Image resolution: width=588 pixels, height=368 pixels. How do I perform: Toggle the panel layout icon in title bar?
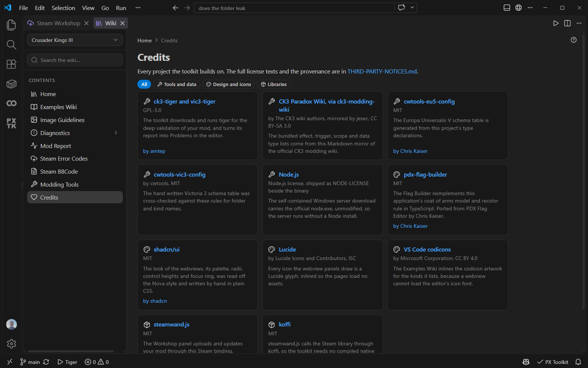click(x=507, y=8)
